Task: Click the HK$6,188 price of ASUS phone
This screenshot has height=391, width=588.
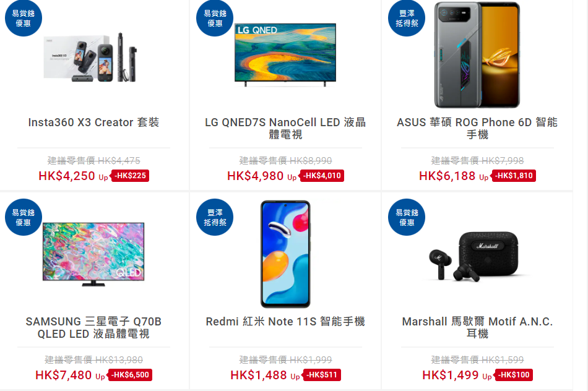Action: pos(447,176)
